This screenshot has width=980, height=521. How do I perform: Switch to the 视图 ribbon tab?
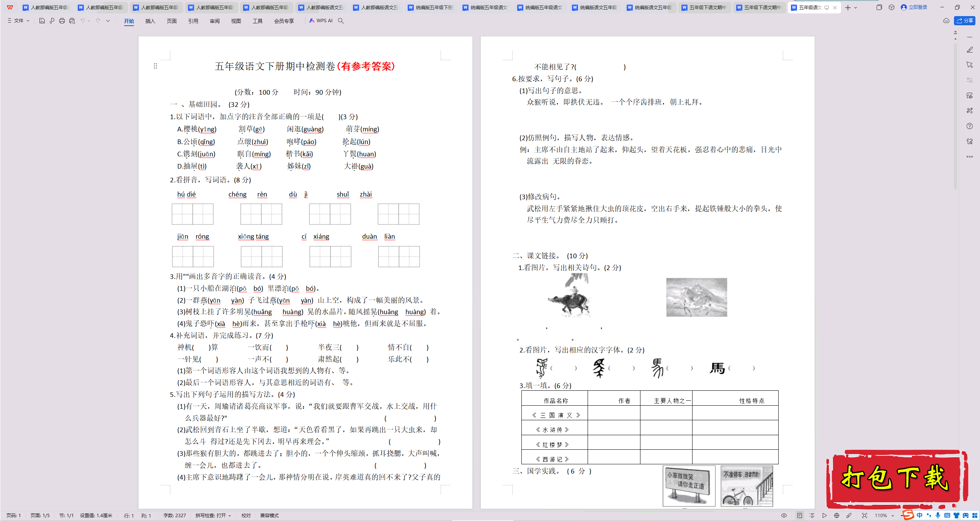(236, 21)
